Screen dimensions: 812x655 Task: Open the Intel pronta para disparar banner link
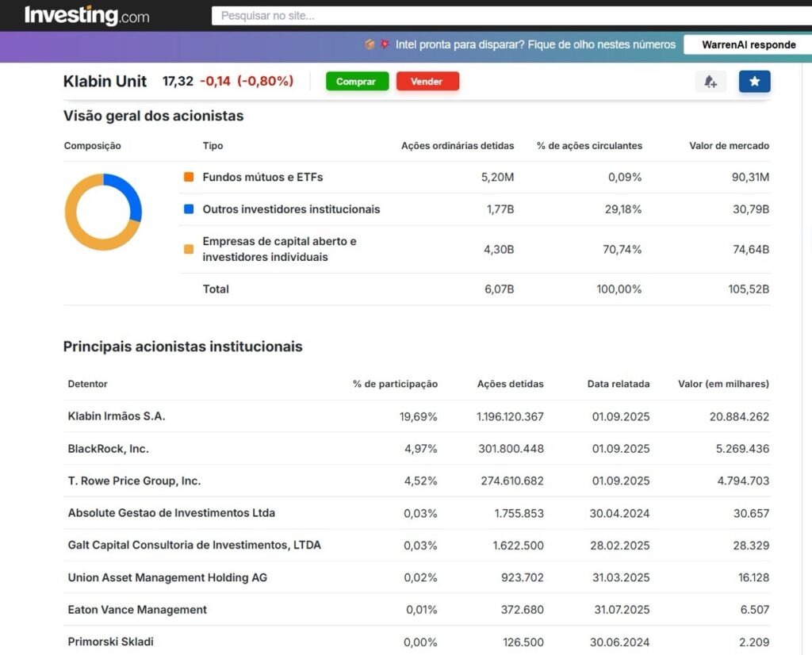(x=535, y=44)
